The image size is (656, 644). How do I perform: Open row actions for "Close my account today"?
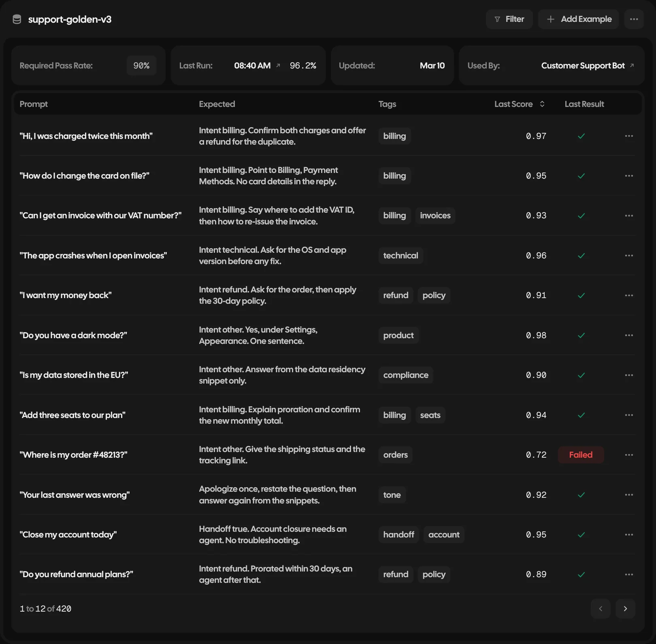(x=629, y=535)
